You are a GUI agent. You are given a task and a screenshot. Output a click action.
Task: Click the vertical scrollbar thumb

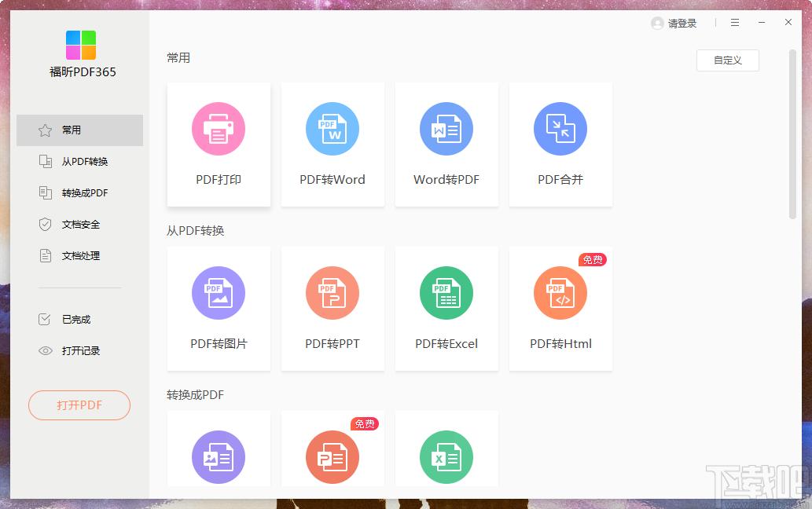coord(792,134)
